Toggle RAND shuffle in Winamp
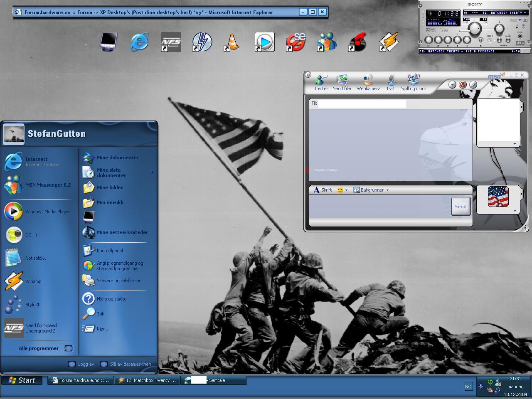The image size is (532, 399). [490, 40]
